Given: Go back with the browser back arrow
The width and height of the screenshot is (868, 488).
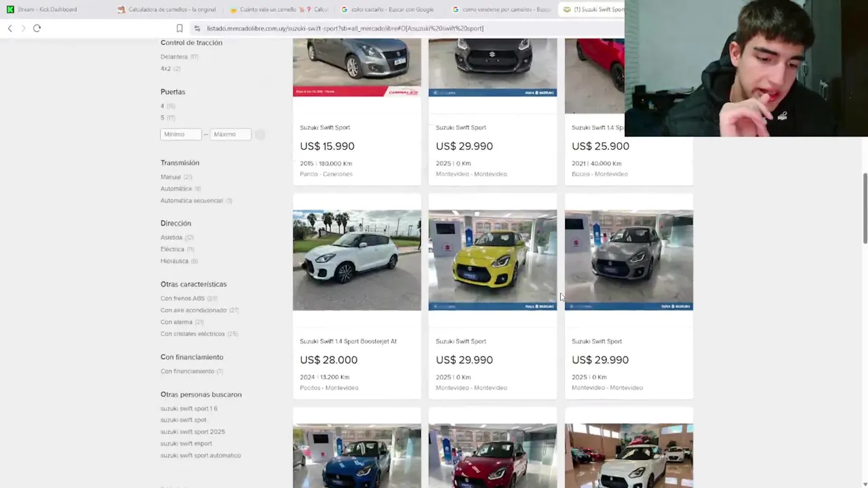Looking at the screenshot, I should tap(9, 28).
